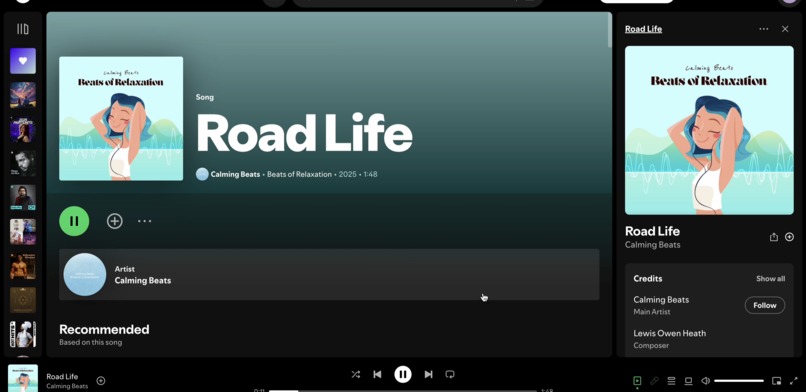Click Lewis Owen Heath composer credit
Viewport: 806px width, 392px height.
[x=669, y=333]
